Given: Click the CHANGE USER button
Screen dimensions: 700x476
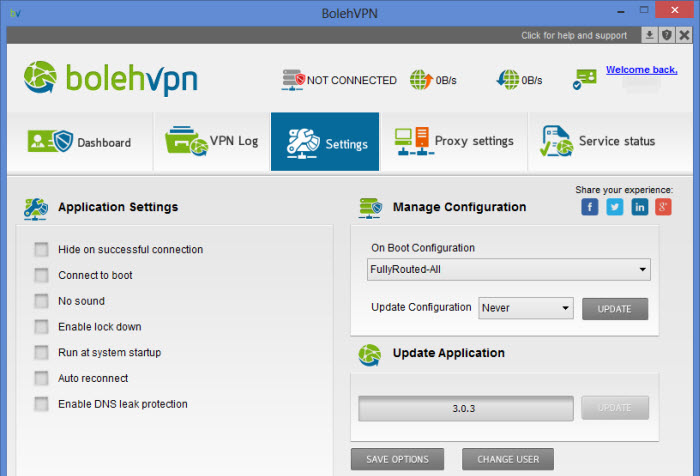Looking at the screenshot, I should coord(508,459).
